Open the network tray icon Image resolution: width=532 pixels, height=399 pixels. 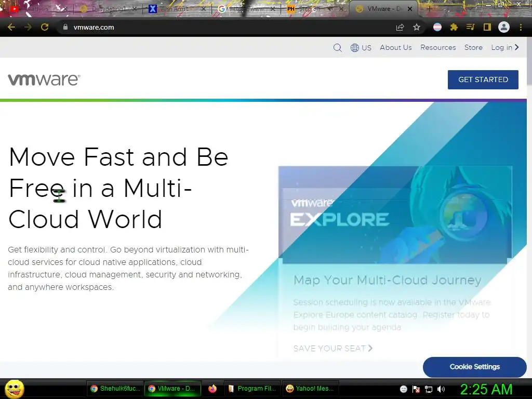click(429, 389)
